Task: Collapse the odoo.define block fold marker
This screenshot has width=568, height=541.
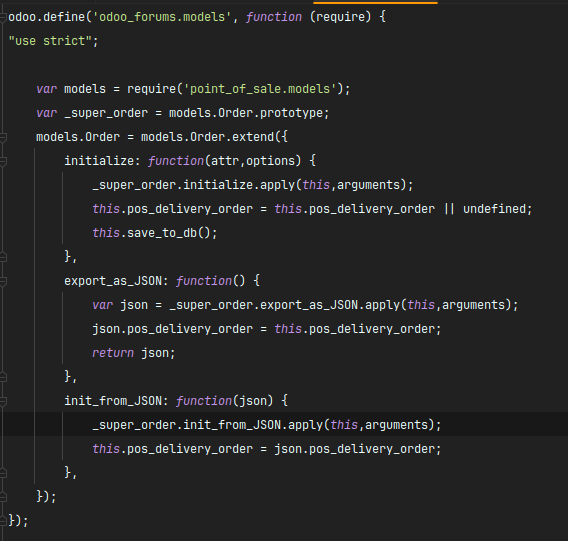Action: [x=3, y=17]
